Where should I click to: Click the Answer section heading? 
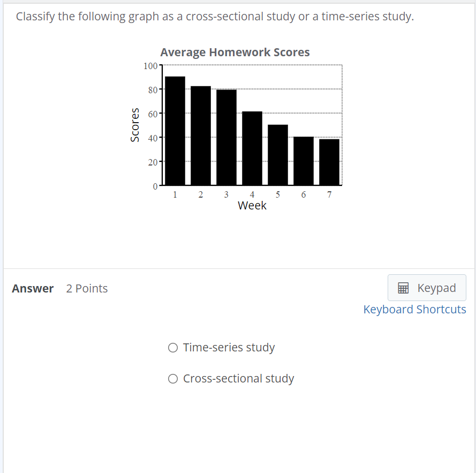33,288
